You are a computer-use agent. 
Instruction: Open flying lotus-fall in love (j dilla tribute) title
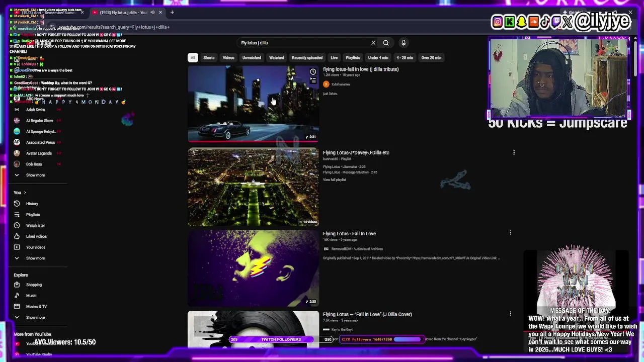click(x=361, y=69)
